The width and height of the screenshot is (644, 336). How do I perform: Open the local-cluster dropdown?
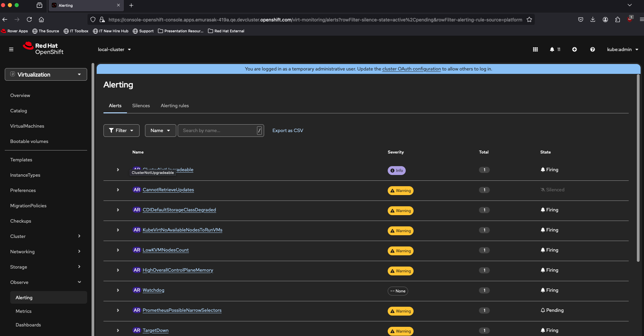(114, 49)
